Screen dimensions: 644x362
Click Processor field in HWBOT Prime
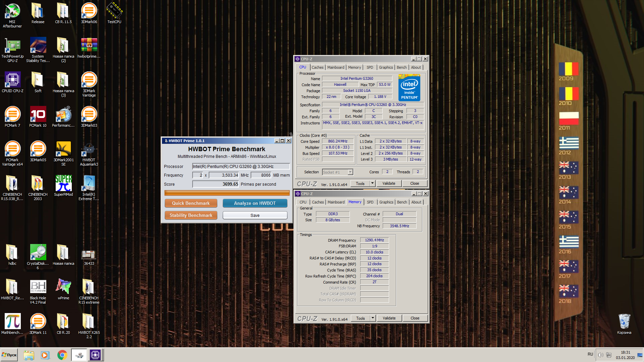coord(241,166)
